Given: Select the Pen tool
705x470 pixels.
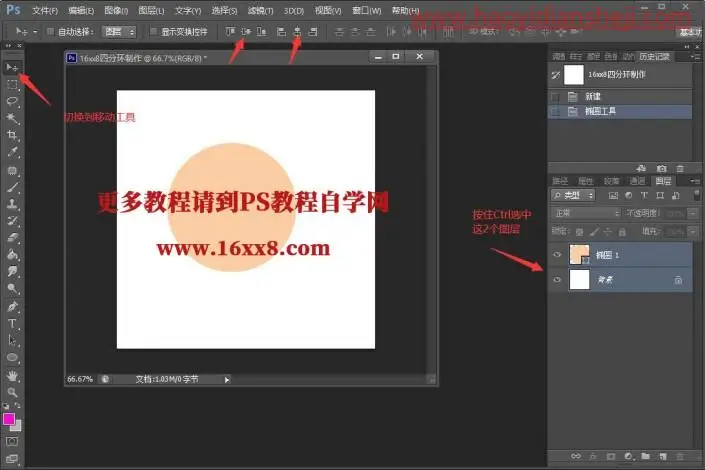Looking at the screenshot, I should pos(12,307).
